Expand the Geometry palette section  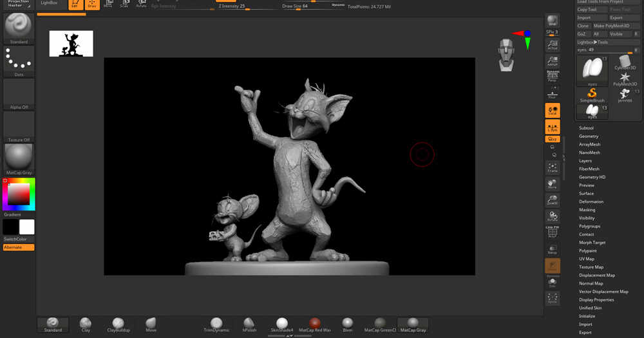589,136
